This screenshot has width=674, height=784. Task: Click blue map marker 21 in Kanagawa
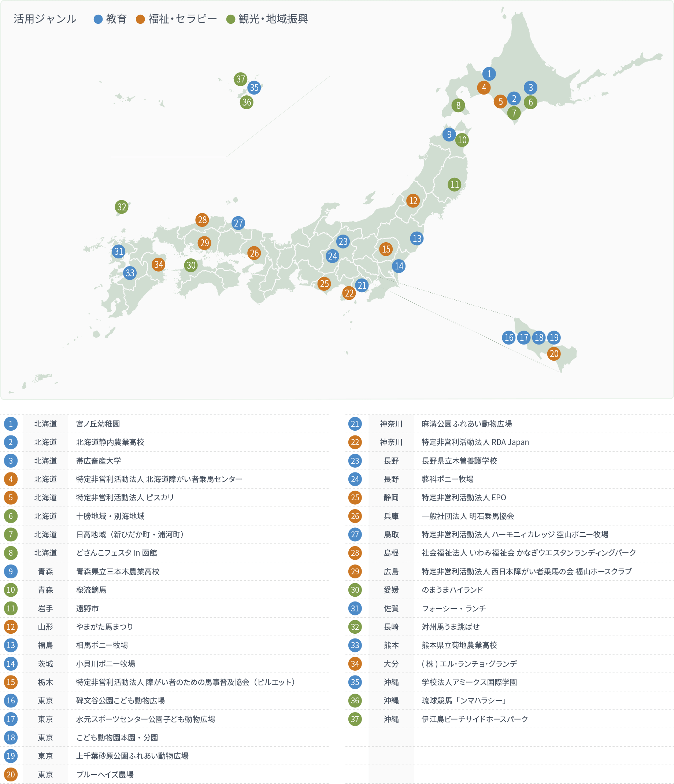[362, 285]
